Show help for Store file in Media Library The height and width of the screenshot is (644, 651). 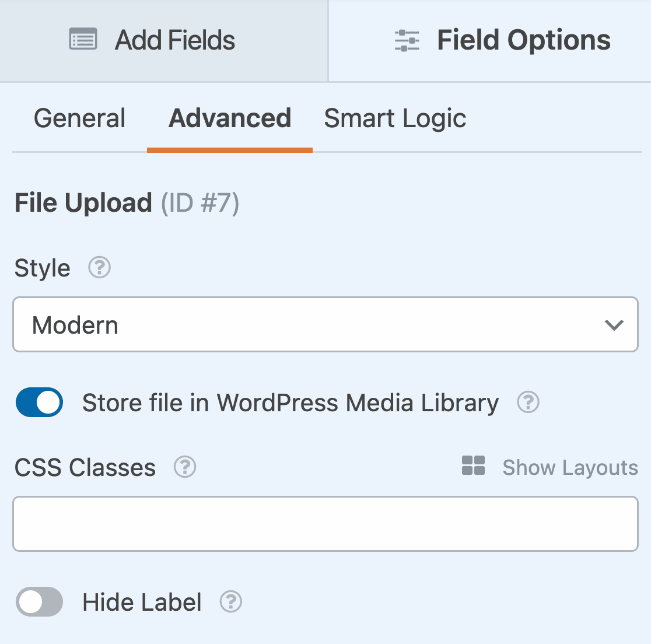click(528, 402)
